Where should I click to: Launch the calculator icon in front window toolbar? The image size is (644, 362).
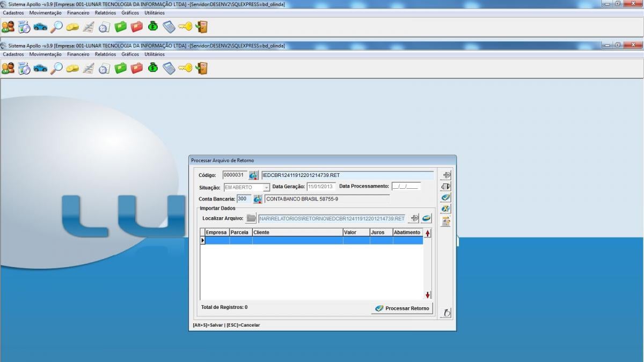click(169, 68)
